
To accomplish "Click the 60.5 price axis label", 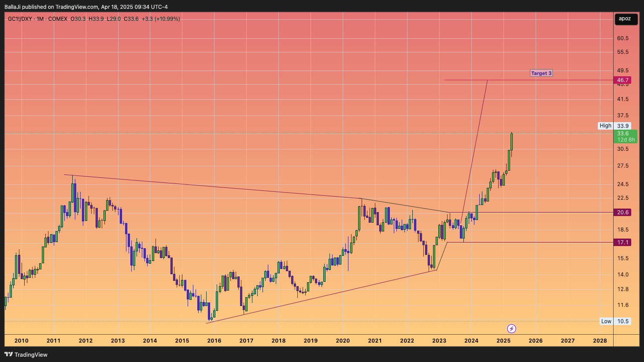I will click(622, 38).
